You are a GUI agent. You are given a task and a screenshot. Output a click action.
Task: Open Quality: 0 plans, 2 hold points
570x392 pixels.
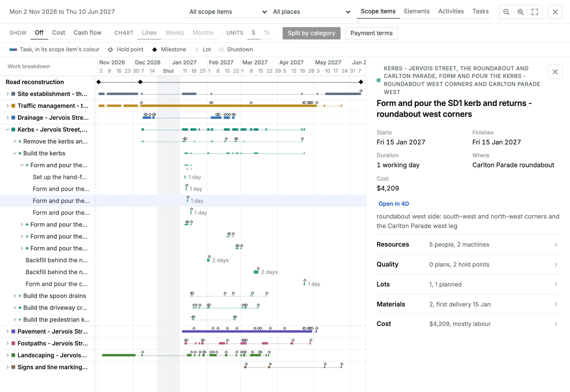468,264
